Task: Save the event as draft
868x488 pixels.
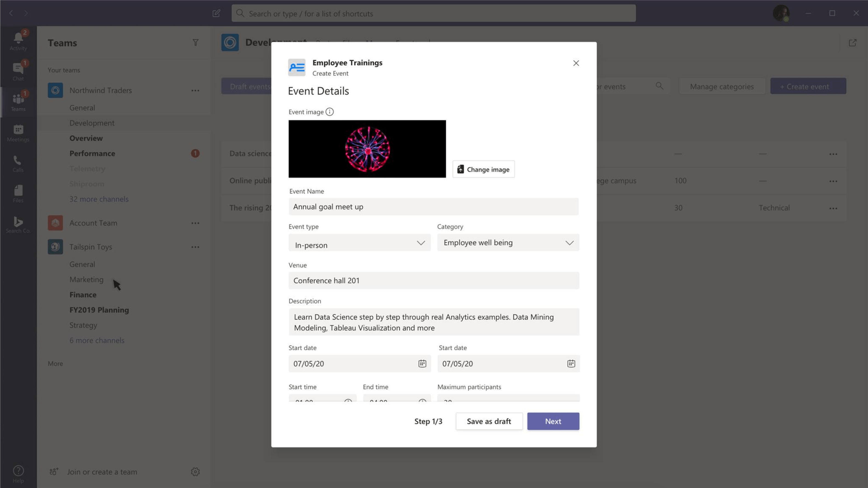Action: point(489,421)
